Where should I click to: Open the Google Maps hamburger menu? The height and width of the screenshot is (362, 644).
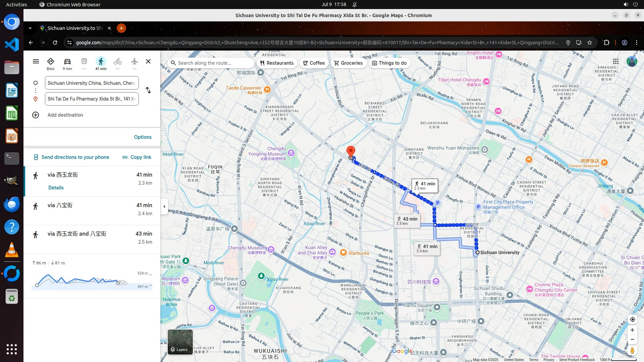tap(36, 61)
